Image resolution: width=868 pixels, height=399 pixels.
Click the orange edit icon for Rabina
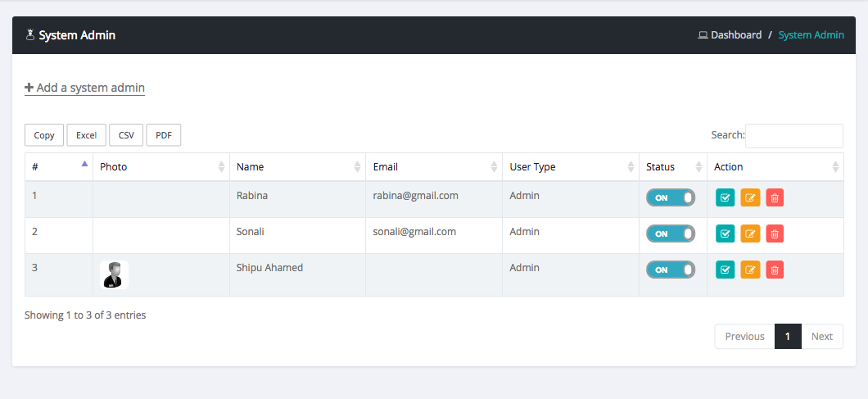pos(750,197)
